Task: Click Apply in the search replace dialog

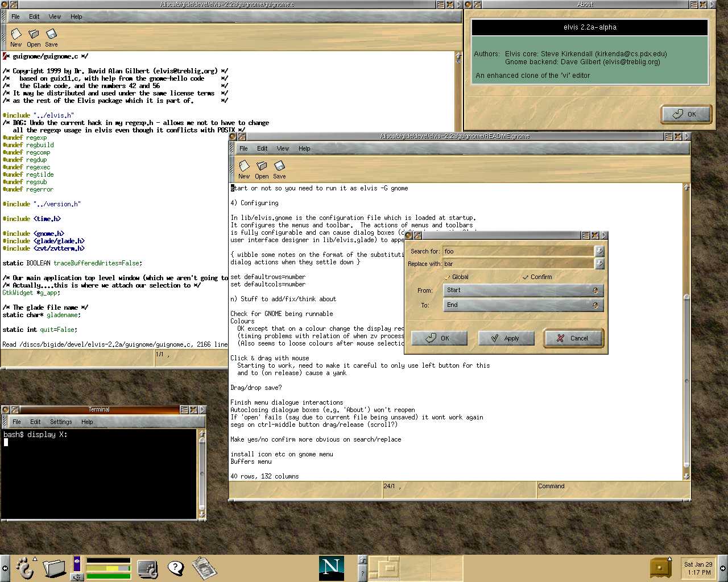Action: click(506, 338)
